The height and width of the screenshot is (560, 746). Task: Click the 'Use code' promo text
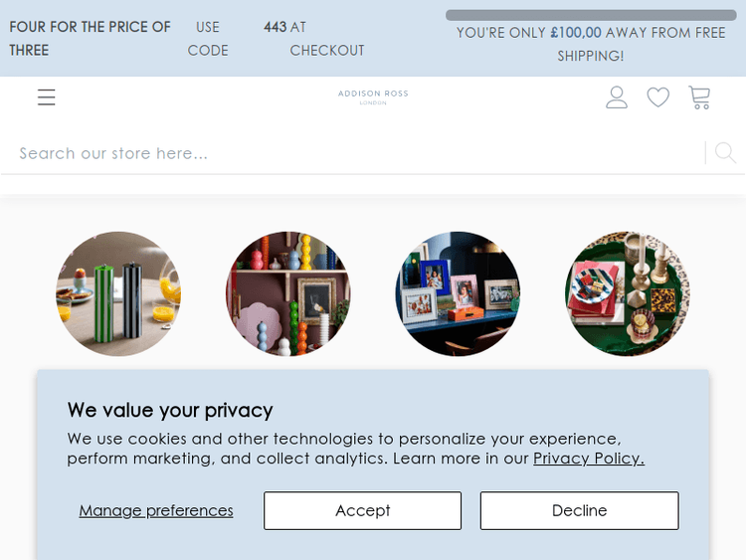[x=208, y=39]
